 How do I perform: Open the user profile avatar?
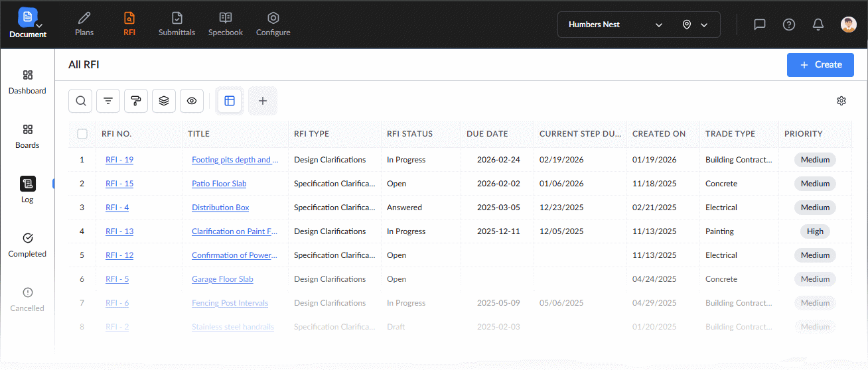coord(848,25)
